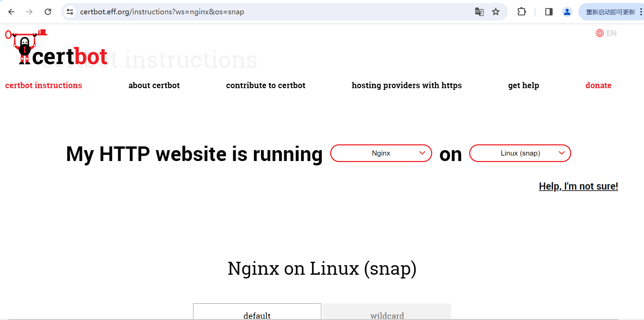The width and height of the screenshot is (644, 320).
Task: Open about certbot nav link
Action: pos(154,85)
